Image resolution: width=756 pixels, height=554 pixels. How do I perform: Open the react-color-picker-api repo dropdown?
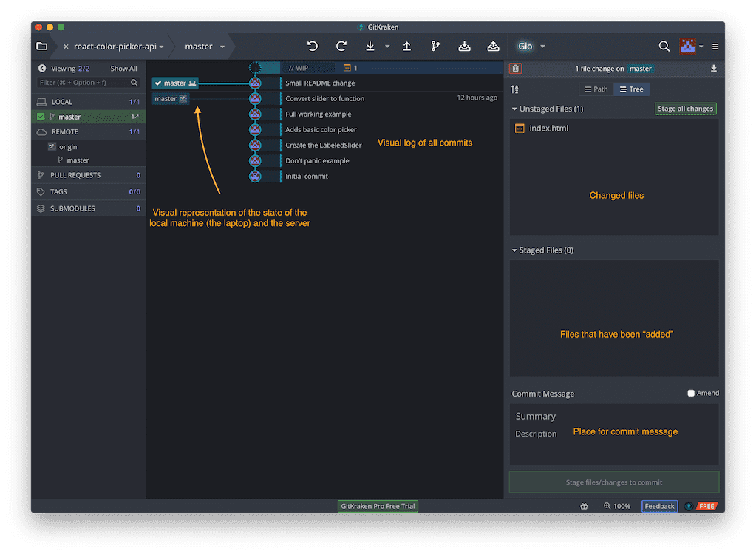pyautogui.click(x=162, y=47)
